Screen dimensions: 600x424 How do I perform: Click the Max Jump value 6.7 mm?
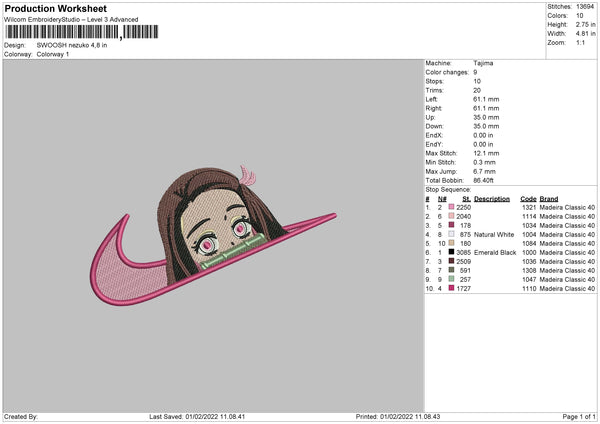pyautogui.click(x=484, y=171)
